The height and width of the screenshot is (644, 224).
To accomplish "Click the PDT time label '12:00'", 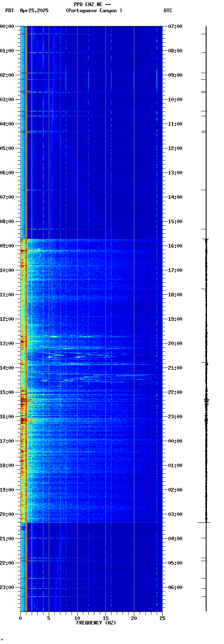I will 7,319.
